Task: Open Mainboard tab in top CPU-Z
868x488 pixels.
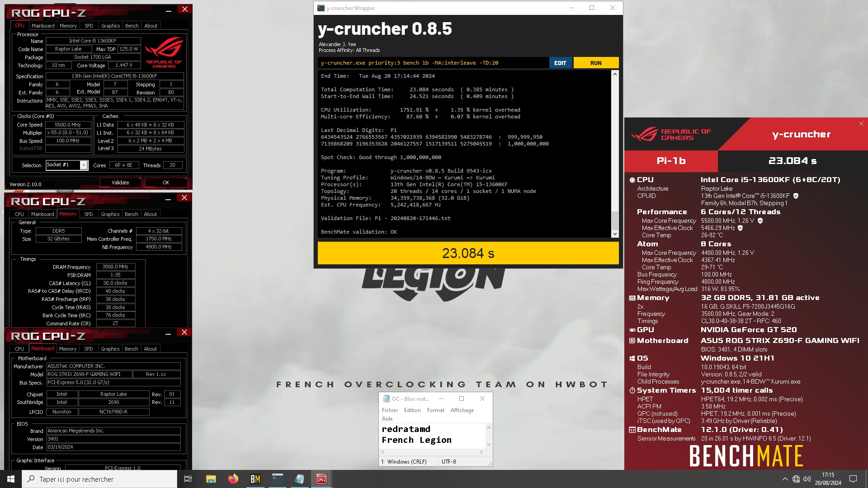Action: click(x=43, y=26)
